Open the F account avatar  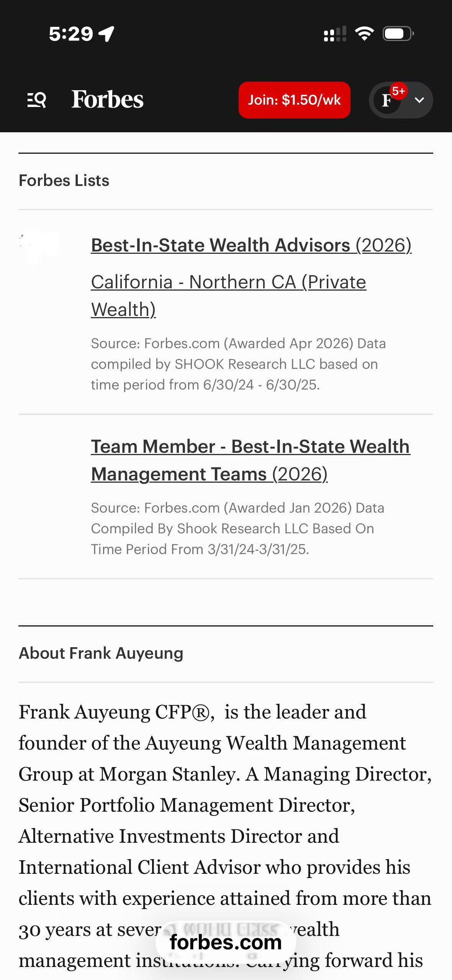[387, 100]
